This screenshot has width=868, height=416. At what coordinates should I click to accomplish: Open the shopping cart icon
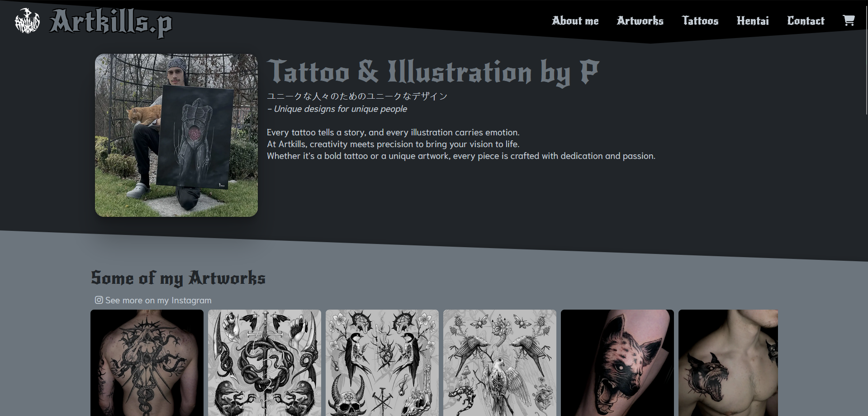coord(849,20)
